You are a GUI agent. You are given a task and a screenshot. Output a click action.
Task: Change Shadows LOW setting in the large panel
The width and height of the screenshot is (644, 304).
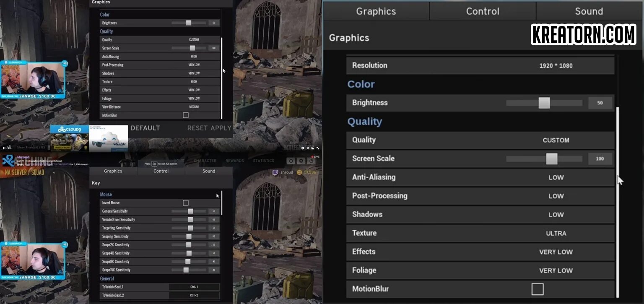556,214
